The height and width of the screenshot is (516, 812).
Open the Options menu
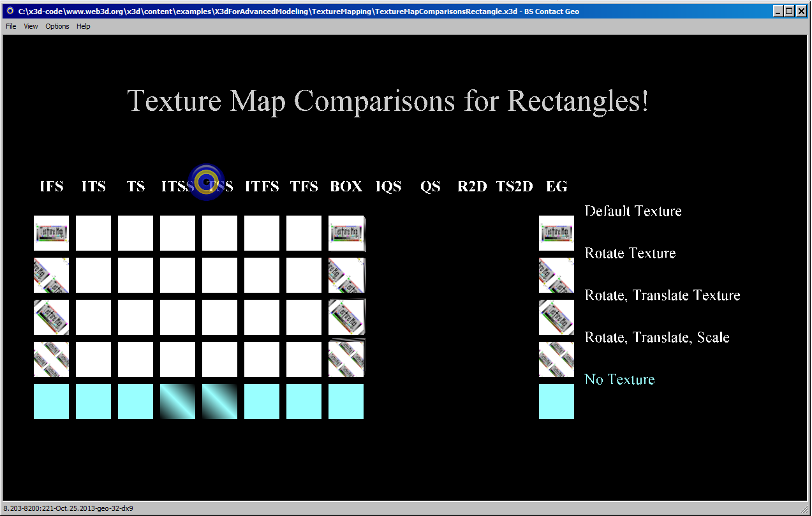click(x=57, y=26)
